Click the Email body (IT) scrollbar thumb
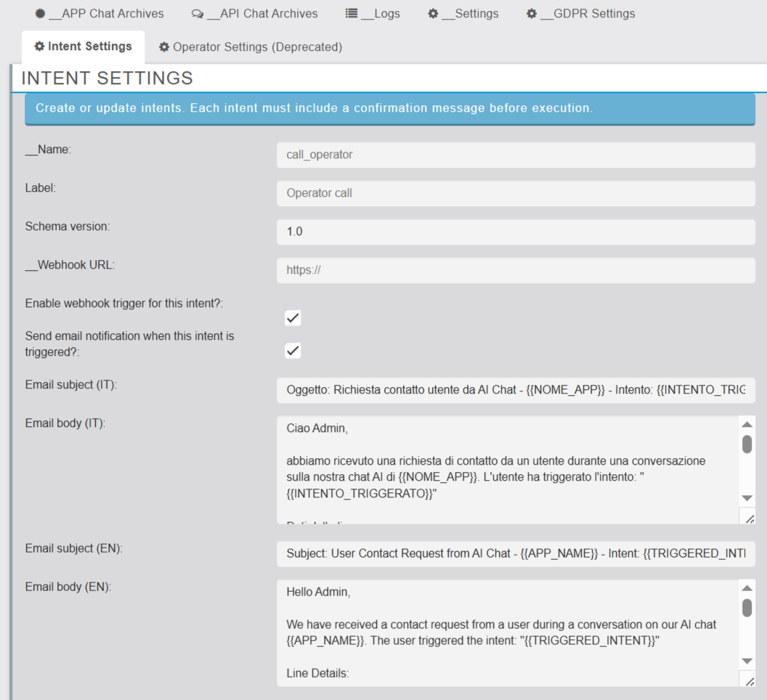The image size is (767, 700). pyautogui.click(x=747, y=444)
